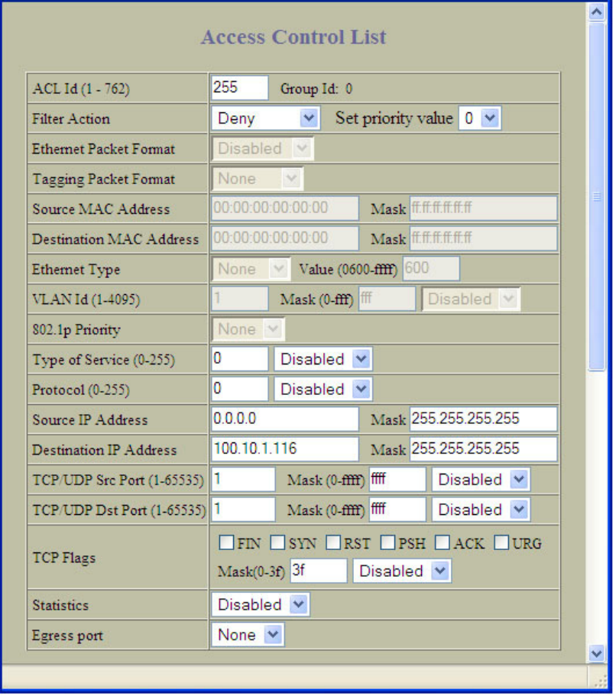This screenshot has width=616, height=696.
Task: Check the RST TCP flag
Action: click(x=333, y=542)
